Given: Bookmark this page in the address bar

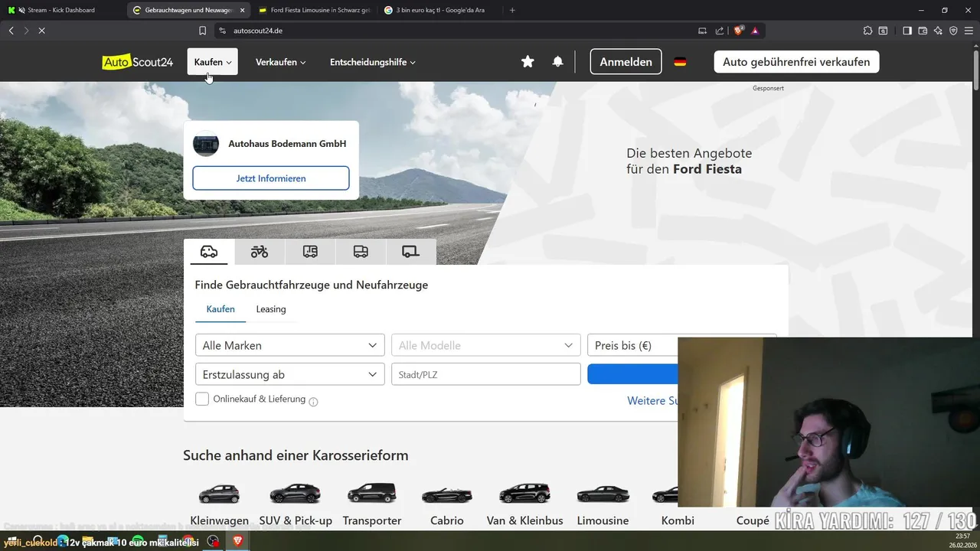Looking at the screenshot, I should [202, 31].
